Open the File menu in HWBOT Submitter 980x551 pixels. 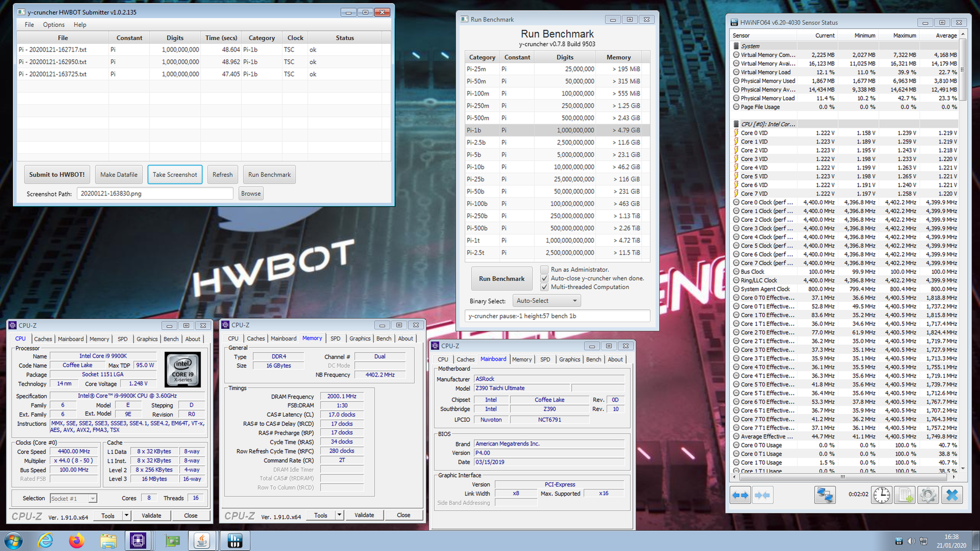tap(29, 24)
